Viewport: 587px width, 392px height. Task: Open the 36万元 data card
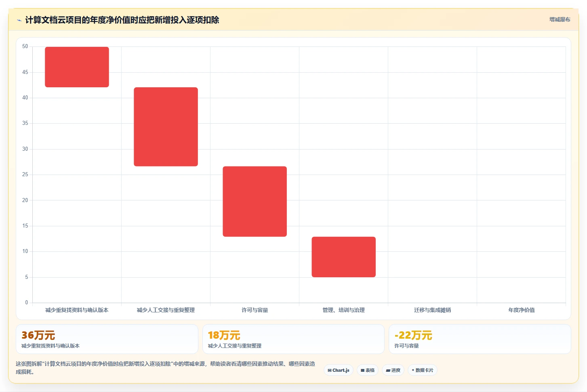coord(107,339)
